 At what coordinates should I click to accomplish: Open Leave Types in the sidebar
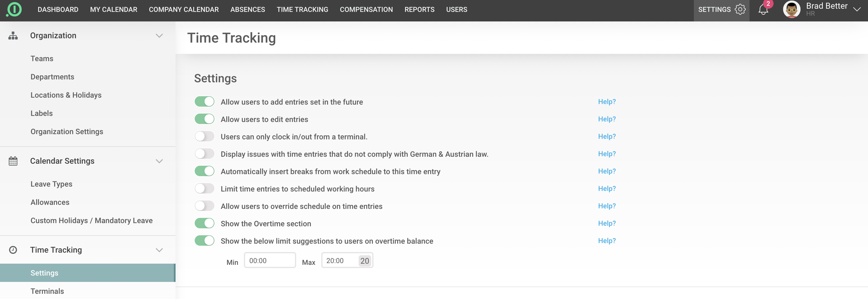51,184
